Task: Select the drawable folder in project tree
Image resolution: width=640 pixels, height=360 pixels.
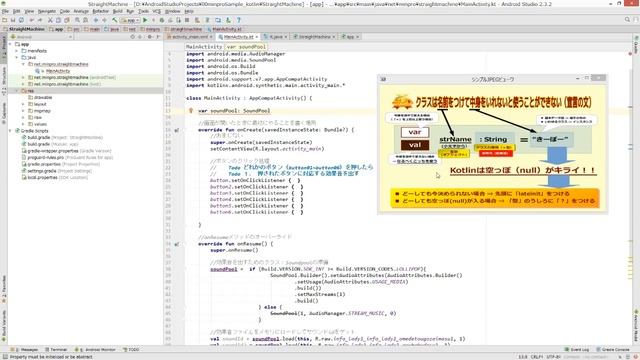Action: pyautogui.click(x=42, y=98)
